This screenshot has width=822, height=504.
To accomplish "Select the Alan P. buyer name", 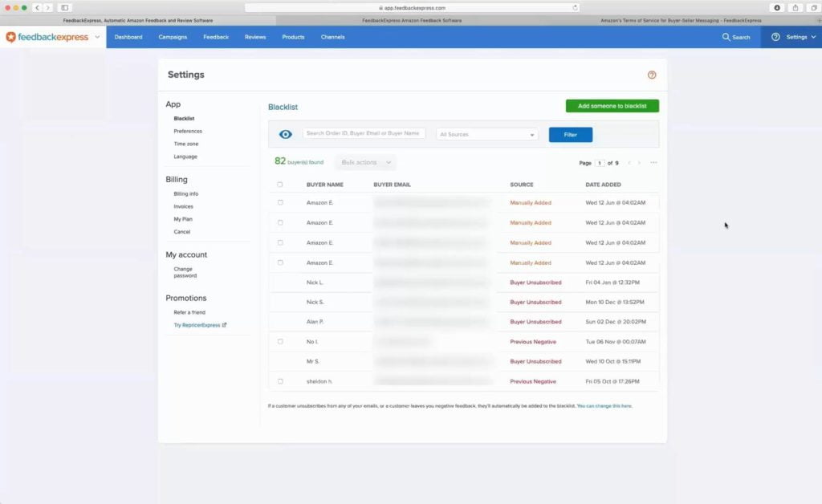I will [x=315, y=322].
